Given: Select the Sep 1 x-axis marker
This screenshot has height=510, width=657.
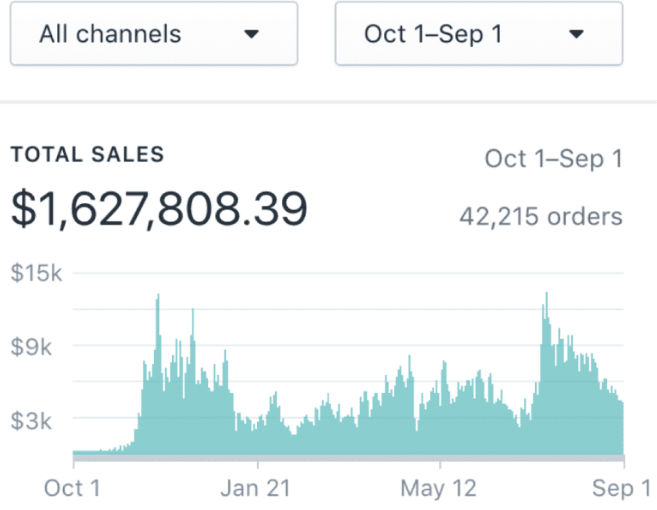Looking at the screenshot, I should point(621,488).
